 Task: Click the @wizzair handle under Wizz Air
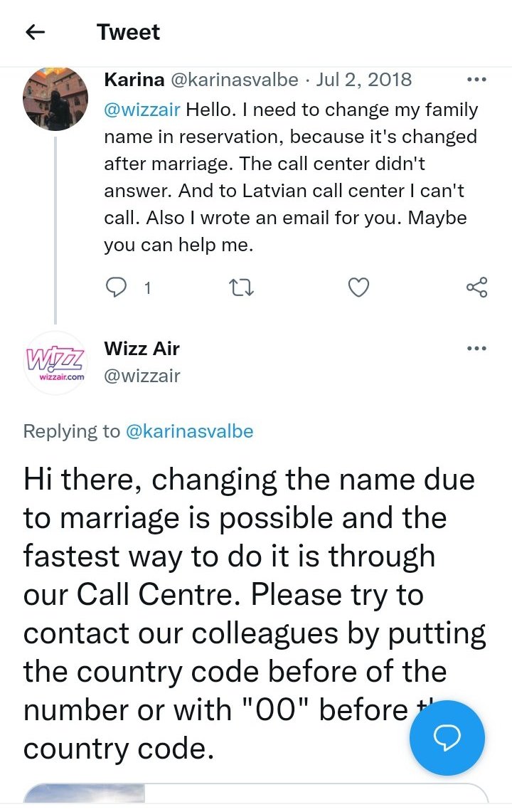[142, 375]
